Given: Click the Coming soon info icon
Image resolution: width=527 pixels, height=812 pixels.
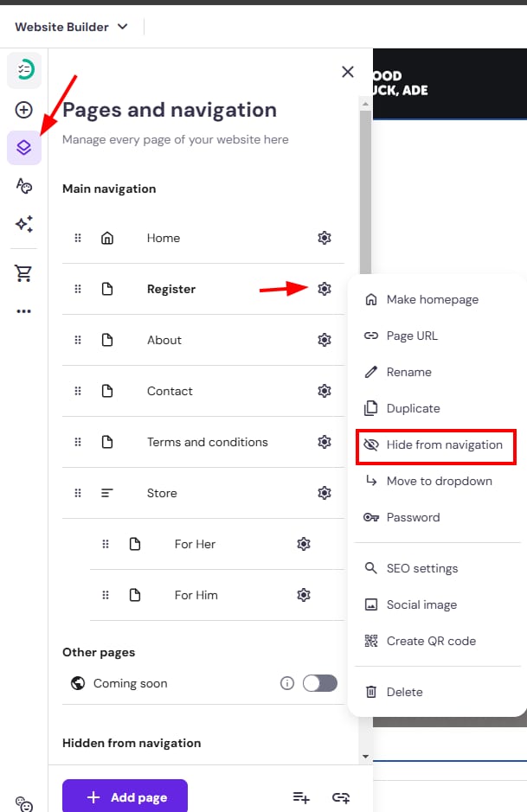Looking at the screenshot, I should point(287,683).
